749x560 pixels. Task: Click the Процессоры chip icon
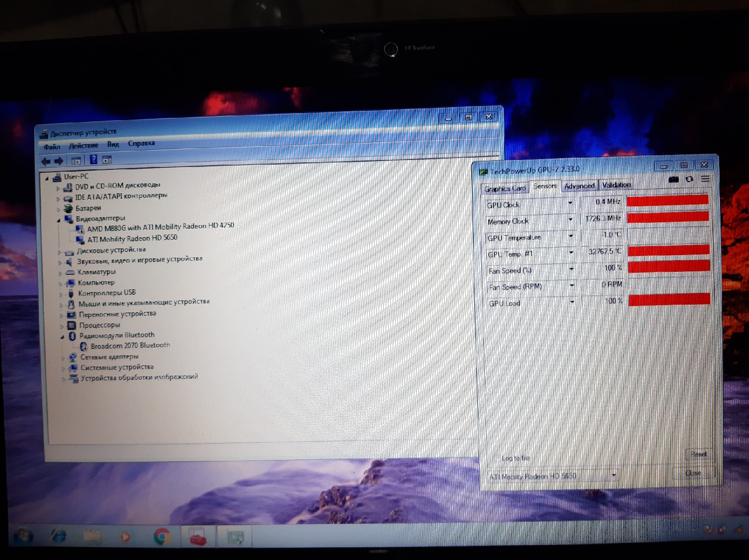(71, 325)
